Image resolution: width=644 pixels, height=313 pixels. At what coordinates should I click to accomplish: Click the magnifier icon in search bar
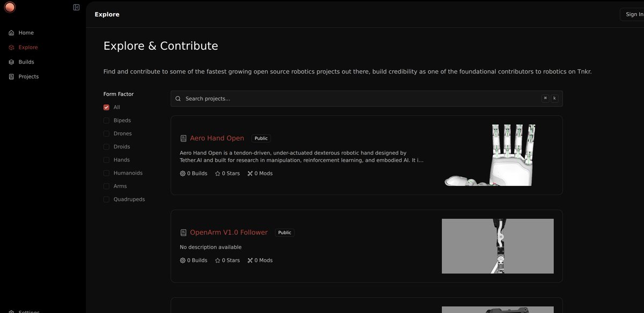click(178, 99)
